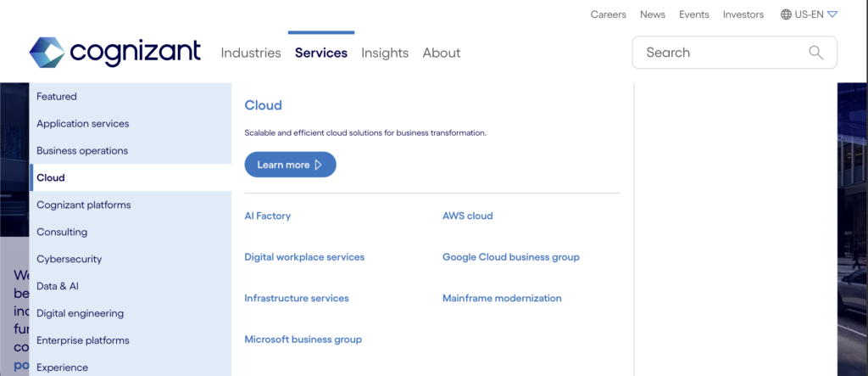868x376 pixels.
Task: Open the Events link
Action: click(694, 14)
